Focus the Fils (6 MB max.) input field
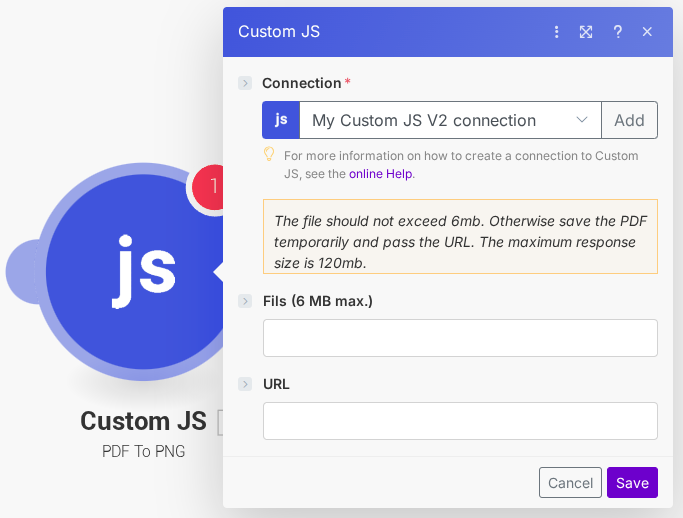683x518 pixels. coord(460,338)
